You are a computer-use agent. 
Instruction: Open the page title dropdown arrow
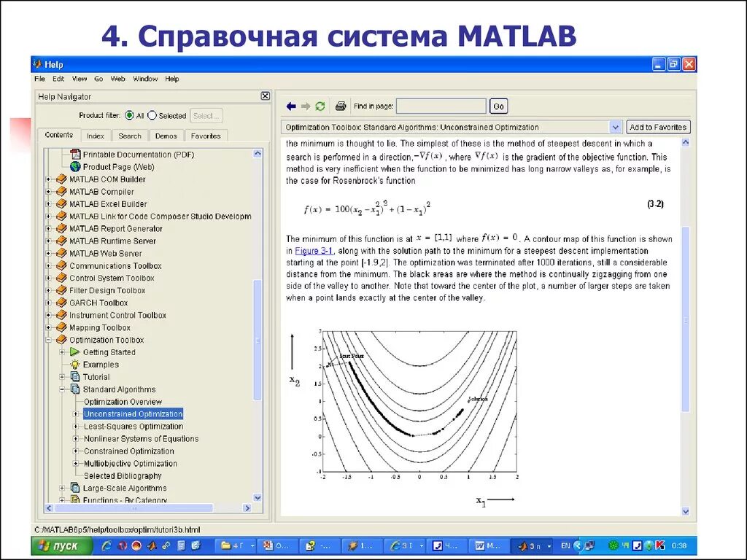[615, 127]
